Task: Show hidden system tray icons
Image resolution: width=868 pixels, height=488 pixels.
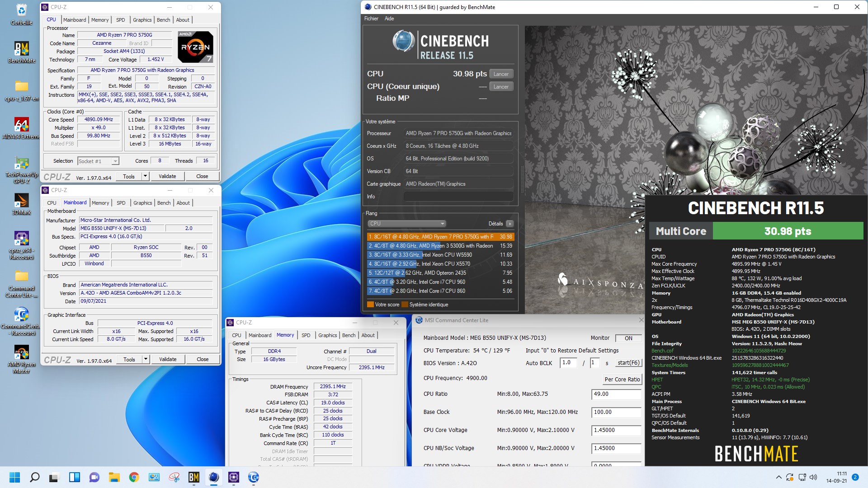Action: [x=778, y=477]
